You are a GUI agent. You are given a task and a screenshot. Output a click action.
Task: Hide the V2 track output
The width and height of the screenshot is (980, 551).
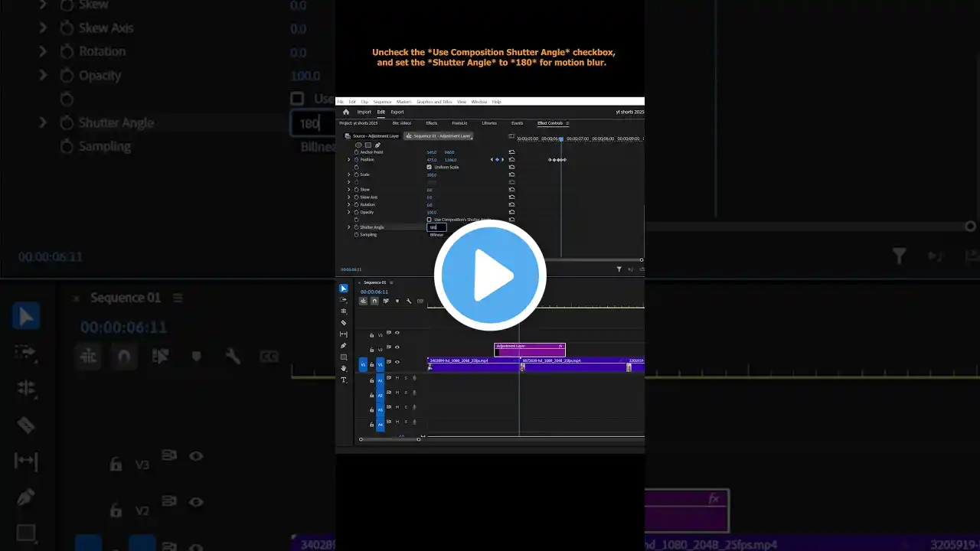click(397, 348)
